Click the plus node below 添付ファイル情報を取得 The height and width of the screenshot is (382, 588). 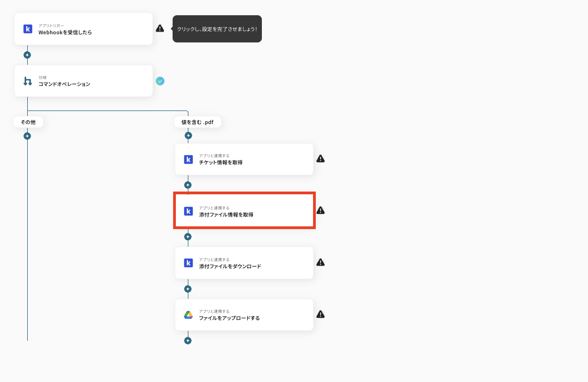188,237
